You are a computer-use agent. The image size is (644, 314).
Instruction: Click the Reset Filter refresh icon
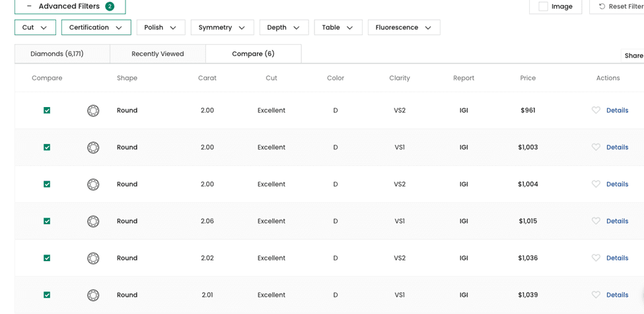(x=602, y=7)
